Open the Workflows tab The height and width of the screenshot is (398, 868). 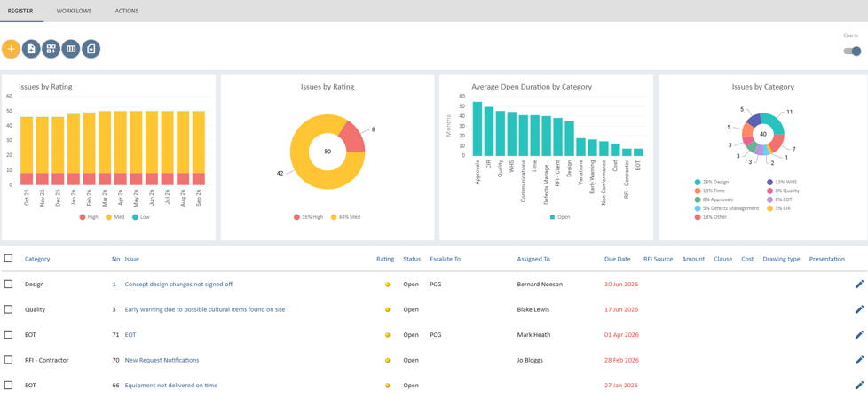point(75,11)
